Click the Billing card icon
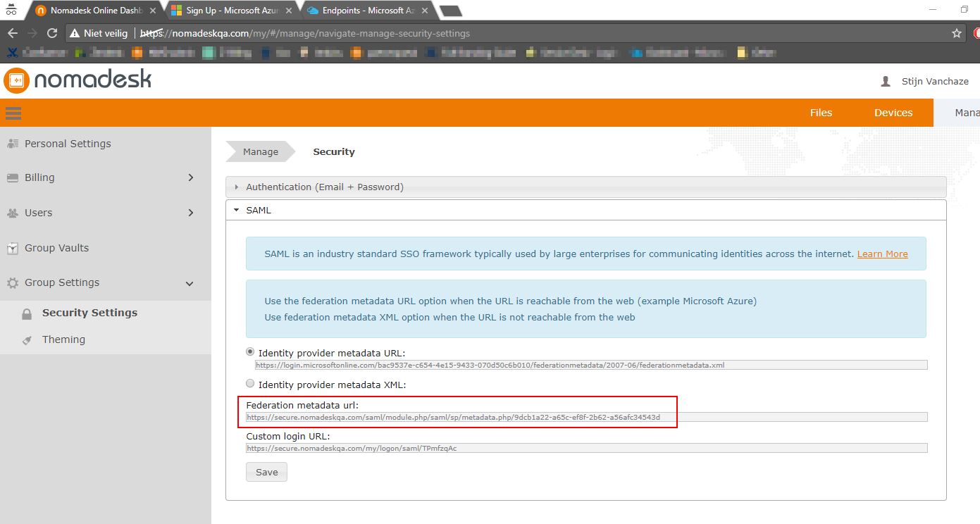 tap(12, 178)
